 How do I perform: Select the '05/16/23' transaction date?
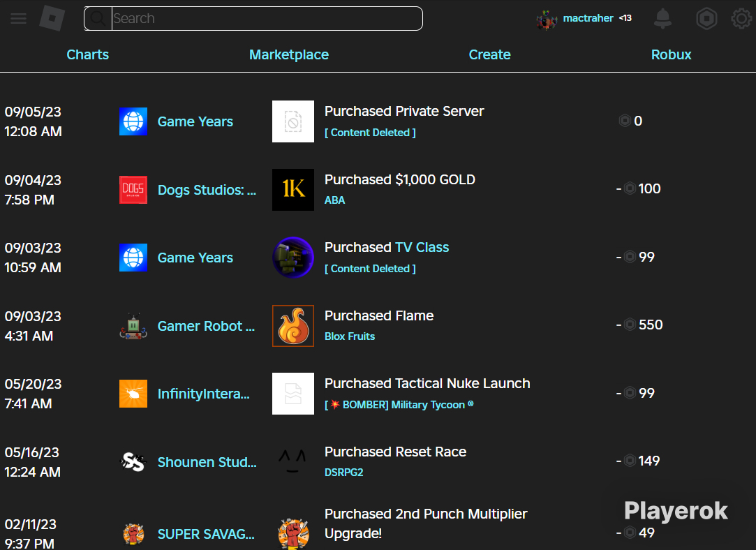pyautogui.click(x=32, y=452)
